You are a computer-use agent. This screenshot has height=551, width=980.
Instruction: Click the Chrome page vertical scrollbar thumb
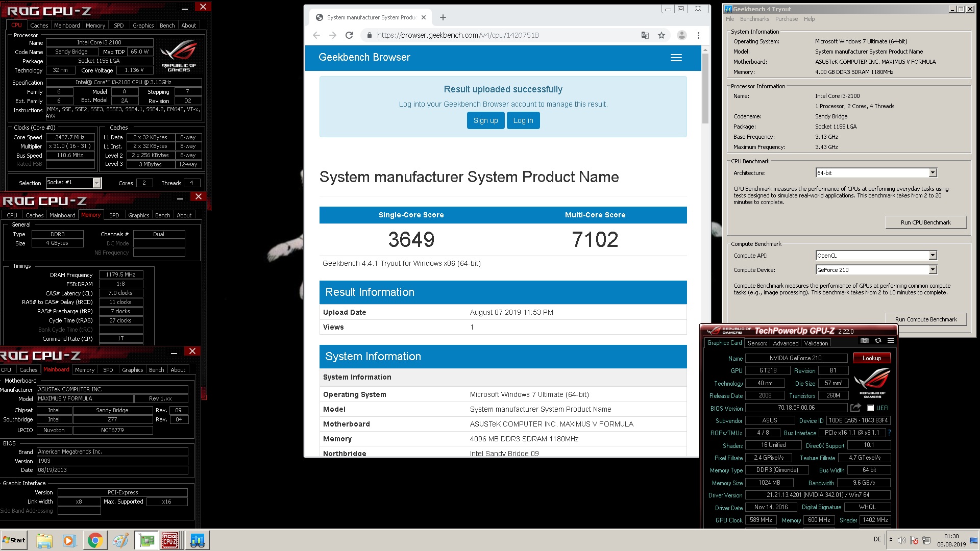click(x=705, y=88)
